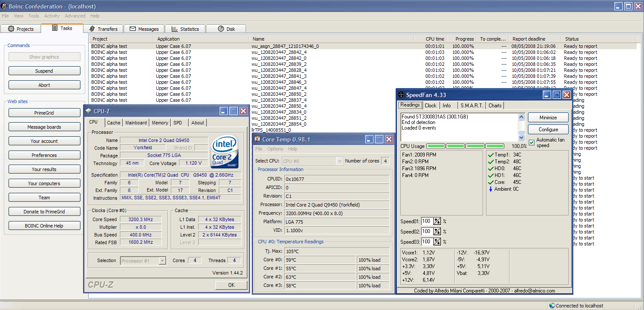Adjust the Speed02 spinner control

coord(437,231)
